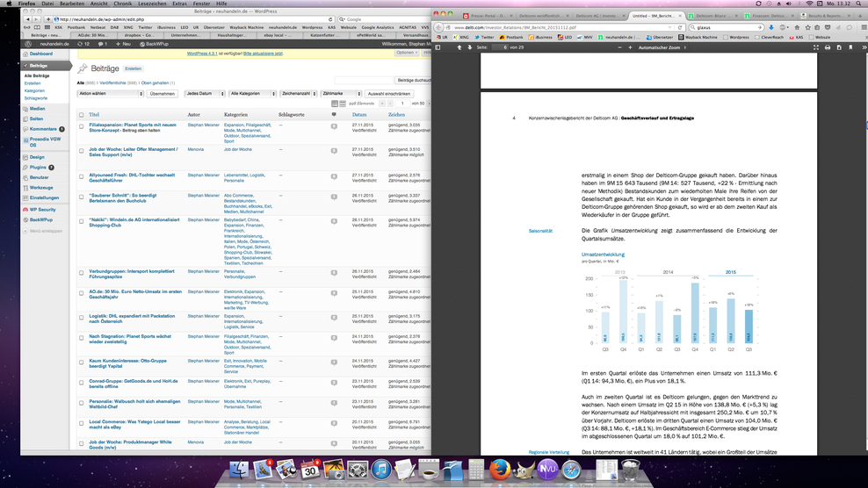Viewport: 868px width, 488px height.
Task: Check the AO.de 30 Mio. post row
Action: click(82, 293)
